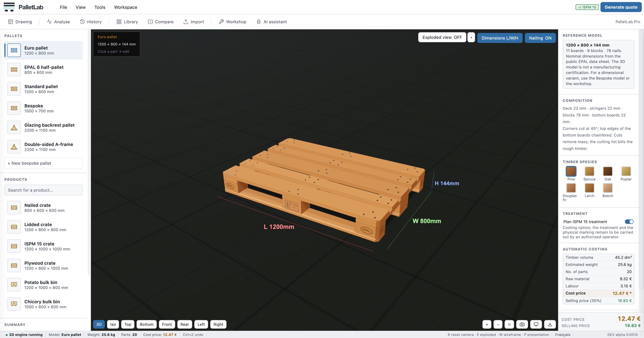
Task: Toggle Exploded view OFF button
Action: point(442,38)
